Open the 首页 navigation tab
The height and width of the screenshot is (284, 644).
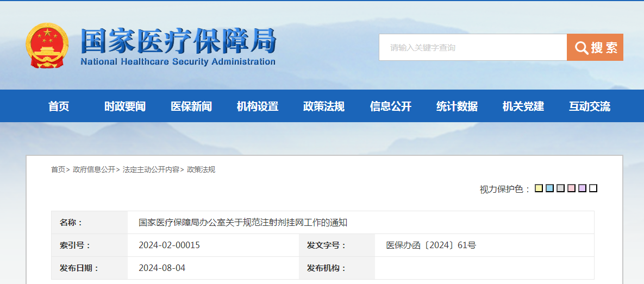59,107
